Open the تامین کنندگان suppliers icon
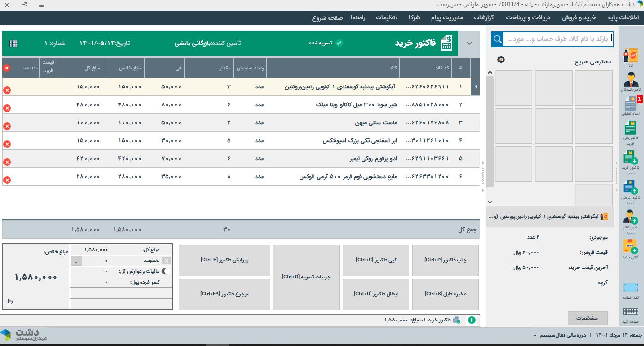644x346 pixels. (x=630, y=81)
